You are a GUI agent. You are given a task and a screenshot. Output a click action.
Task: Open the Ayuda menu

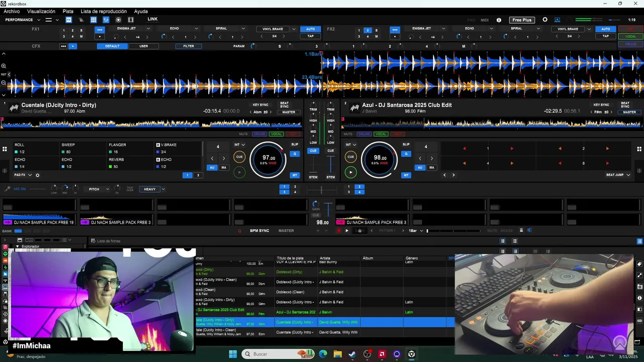coord(141,11)
